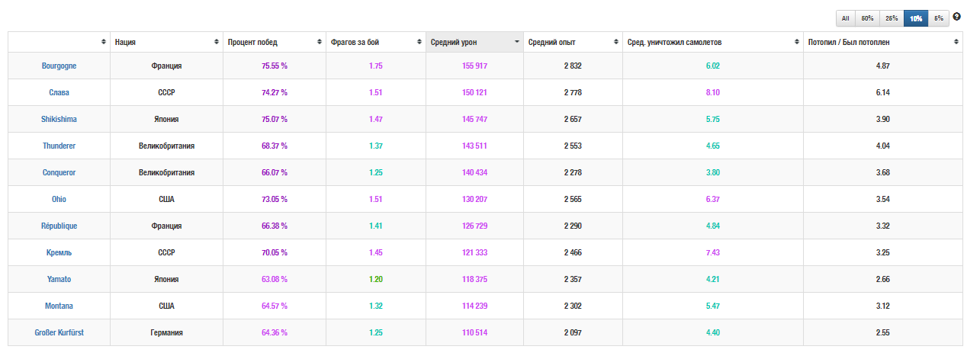Screen dimensions: 980x356
Task: Toggle the descending arrow on Средний урон
Action: 517,42
